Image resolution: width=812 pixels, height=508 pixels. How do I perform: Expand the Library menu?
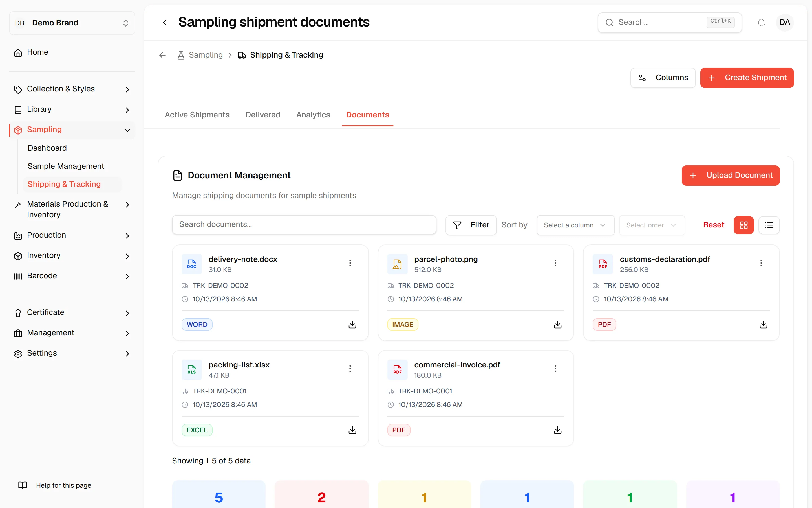point(72,110)
